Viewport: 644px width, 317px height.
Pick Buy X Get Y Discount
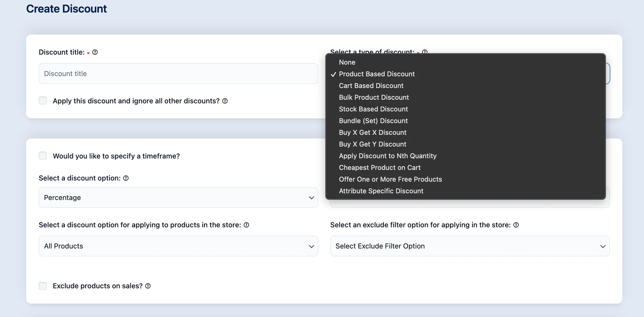pyautogui.click(x=372, y=144)
